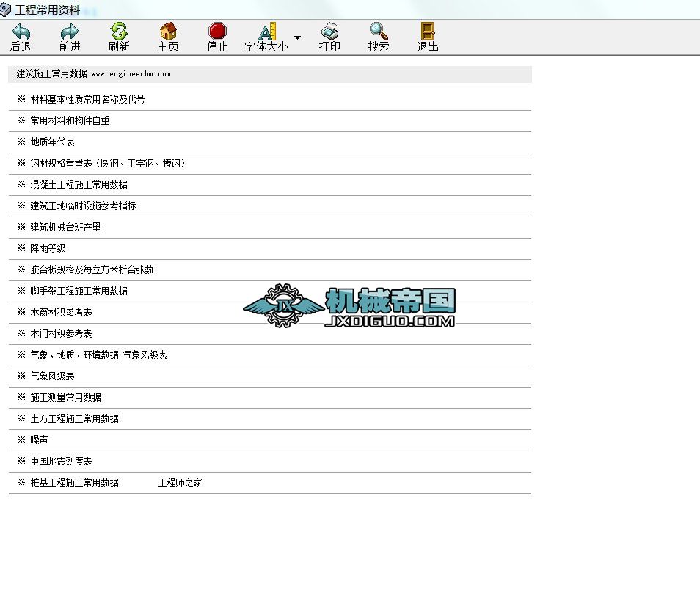This screenshot has width=700, height=613.
Task: Open 建筑工地临时设施参考指标 entry
Action: point(83,206)
